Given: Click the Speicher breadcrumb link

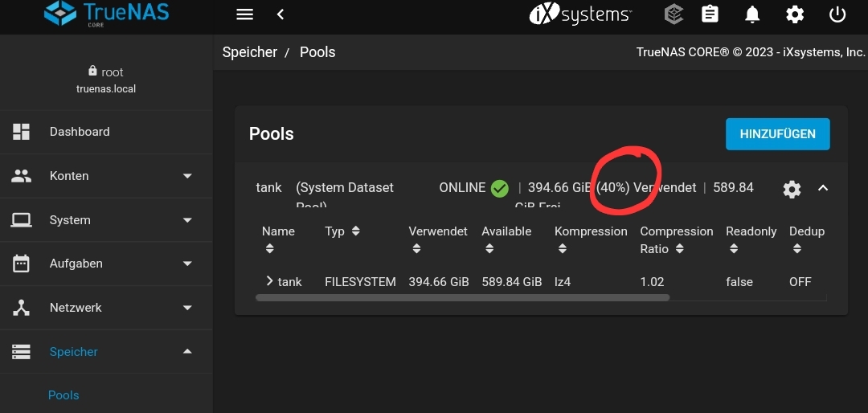Looking at the screenshot, I should tap(250, 52).
